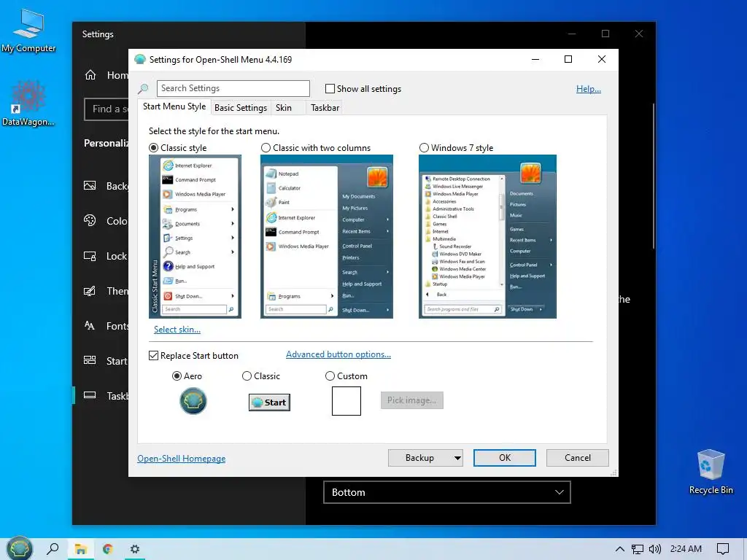
Task: Open Colors palette icon in Settings sidebar
Action: click(x=90, y=220)
